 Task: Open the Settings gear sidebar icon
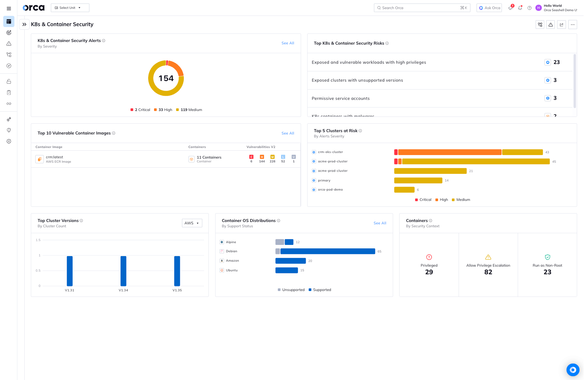coord(9,141)
